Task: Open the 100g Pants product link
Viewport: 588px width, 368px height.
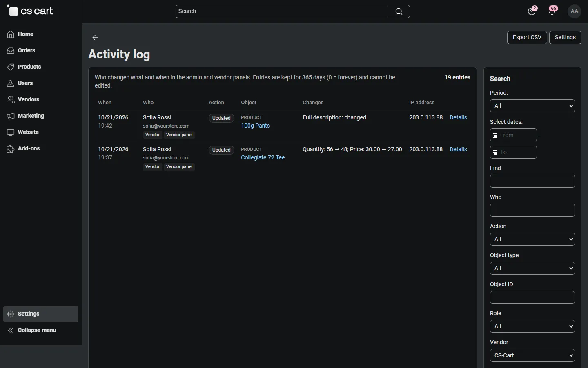Action: tap(256, 126)
